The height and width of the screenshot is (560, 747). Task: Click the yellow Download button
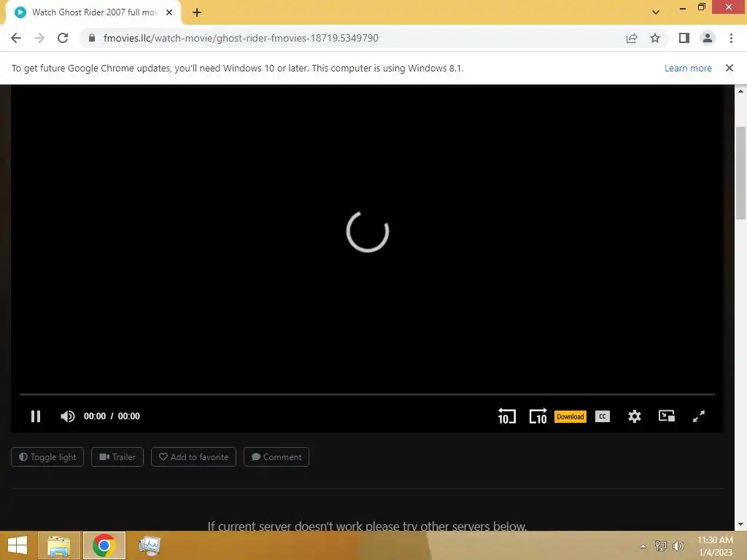(x=570, y=416)
